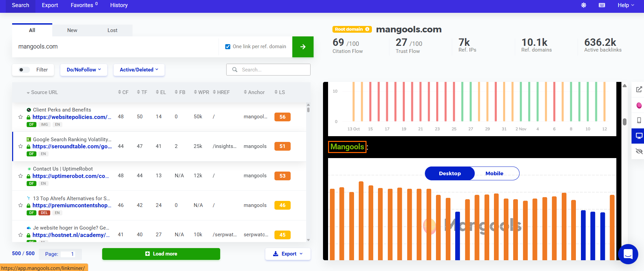Expand the Export dropdown button
This screenshot has width=644, height=271.
pos(288,254)
